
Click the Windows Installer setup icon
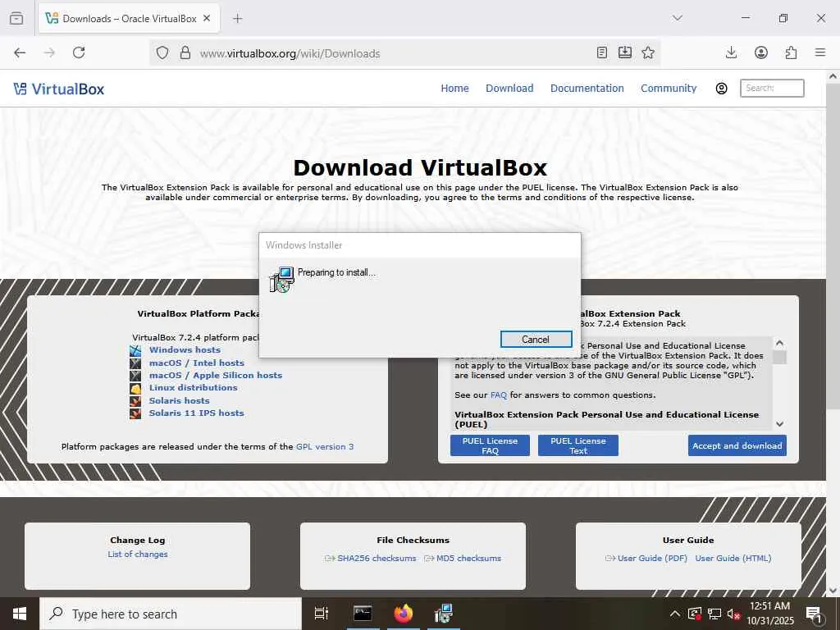pos(282,279)
